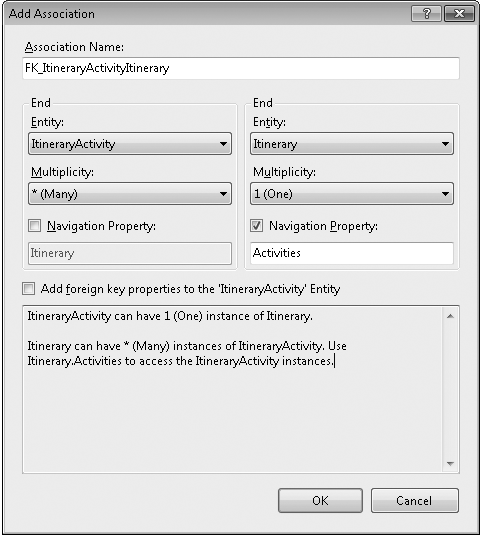Screen dimensions: 482x537
Task: Open the ItineraryActivity entity dropdown
Action: (x=130, y=144)
